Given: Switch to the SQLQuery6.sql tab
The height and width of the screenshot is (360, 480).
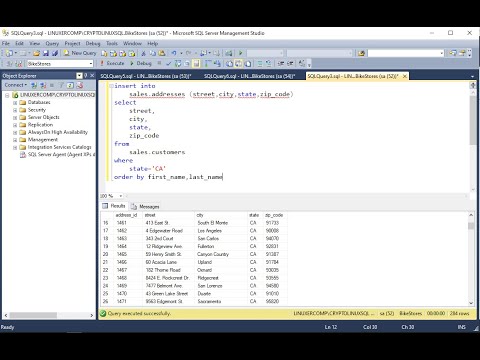Looking at the screenshot, I should click(249, 76).
